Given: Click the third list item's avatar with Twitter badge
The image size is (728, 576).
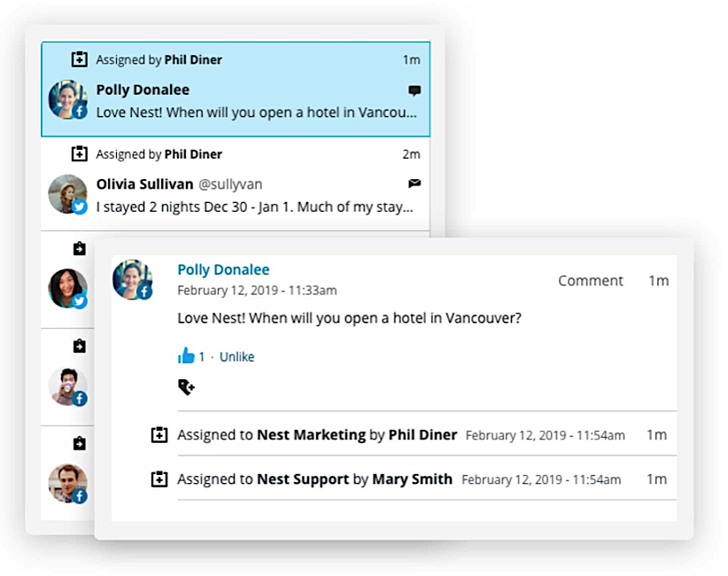Looking at the screenshot, I should point(68,289).
